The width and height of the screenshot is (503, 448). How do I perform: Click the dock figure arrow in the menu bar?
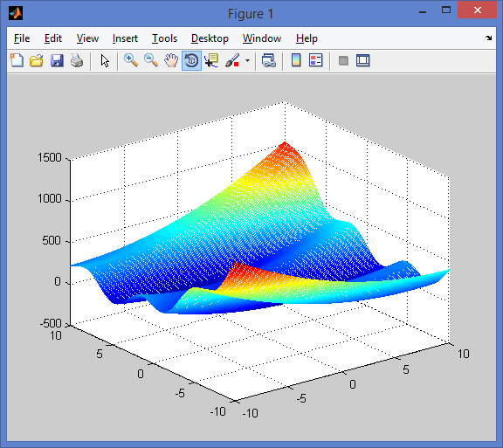tap(488, 38)
